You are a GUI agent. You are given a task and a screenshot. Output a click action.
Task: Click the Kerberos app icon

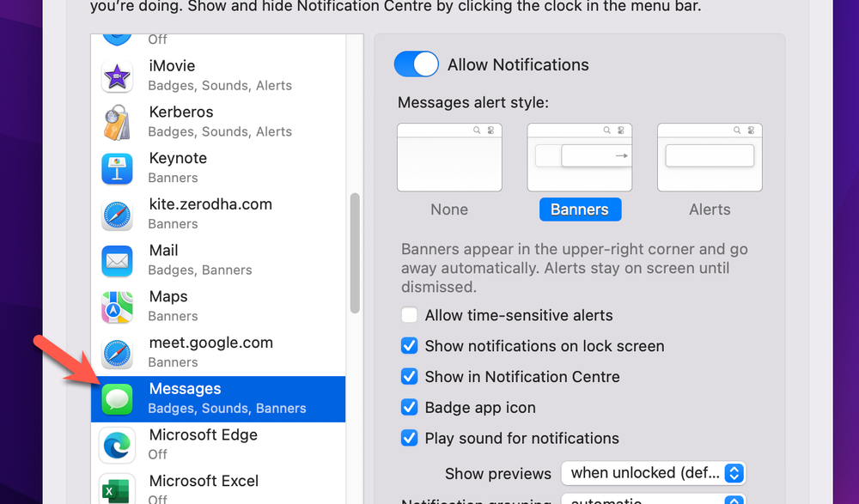(117, 122)
